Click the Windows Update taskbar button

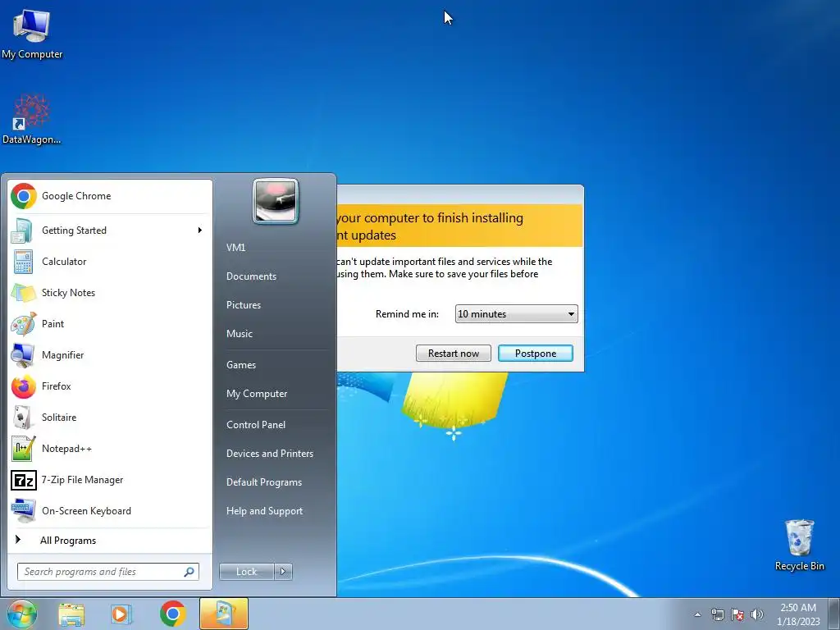coord(224,614)
